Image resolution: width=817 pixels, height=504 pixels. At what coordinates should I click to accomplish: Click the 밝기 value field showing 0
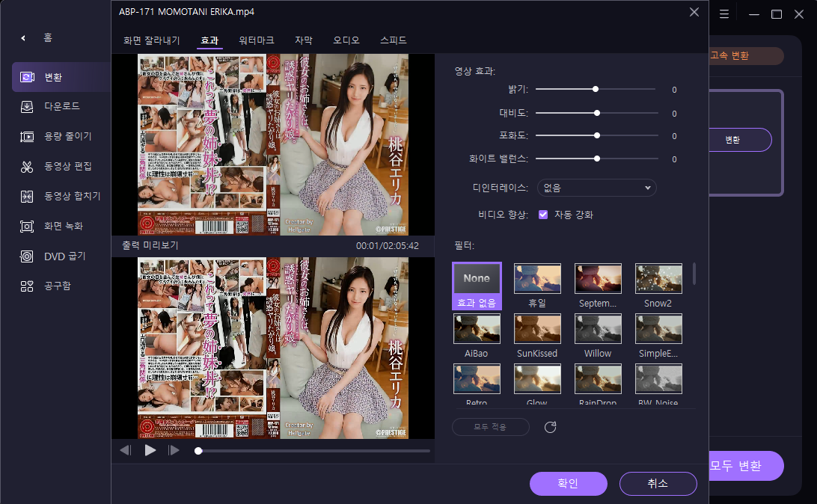[674, 90]
